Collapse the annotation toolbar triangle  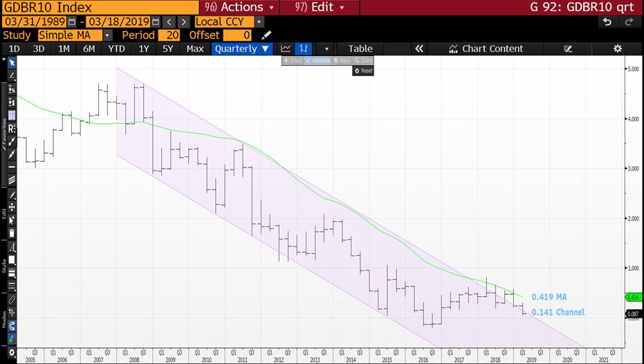(x=3, y=60)
